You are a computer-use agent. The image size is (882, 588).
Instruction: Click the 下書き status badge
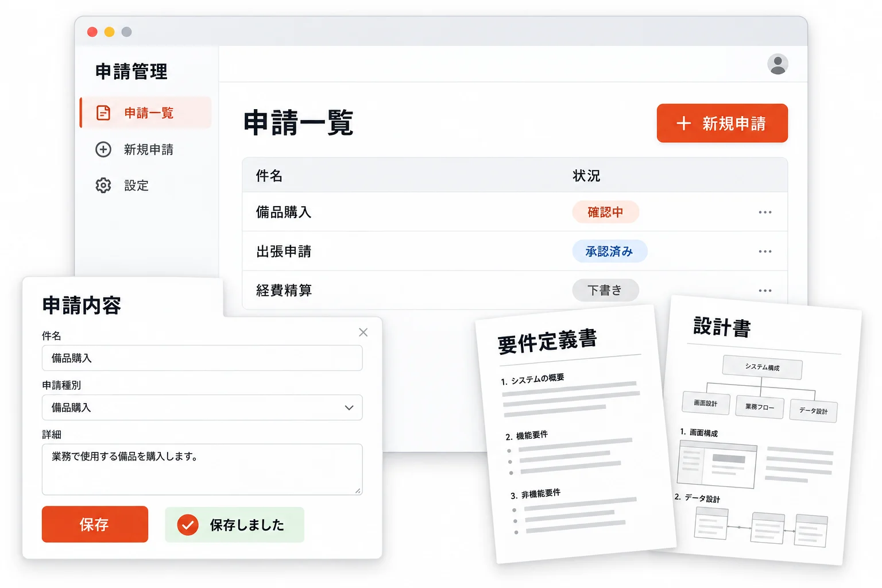click(x=605, y=290)
